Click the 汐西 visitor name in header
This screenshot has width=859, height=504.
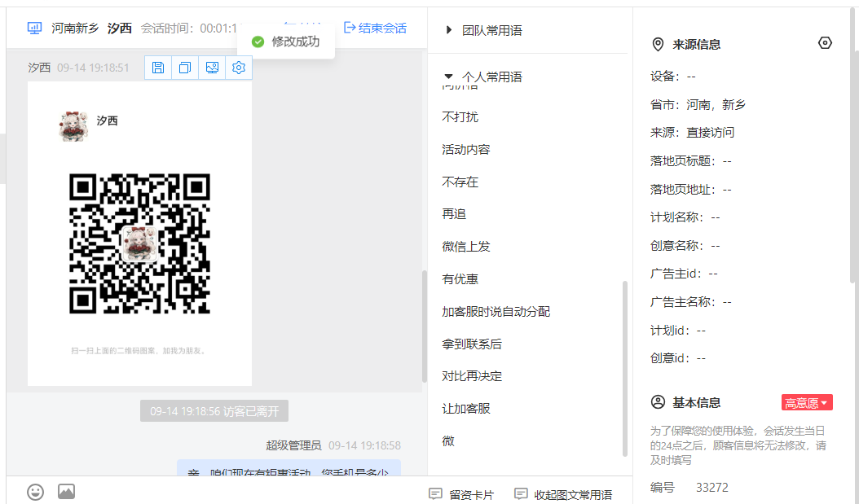pos(120,28)
